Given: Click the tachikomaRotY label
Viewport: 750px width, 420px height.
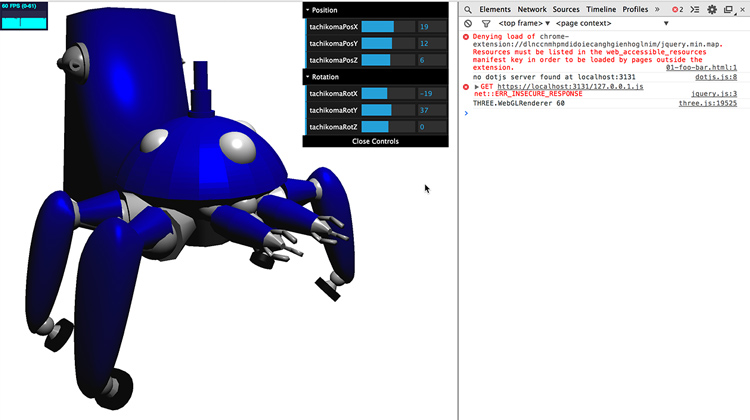Looking at the screenshot, I should coord(333,111).
